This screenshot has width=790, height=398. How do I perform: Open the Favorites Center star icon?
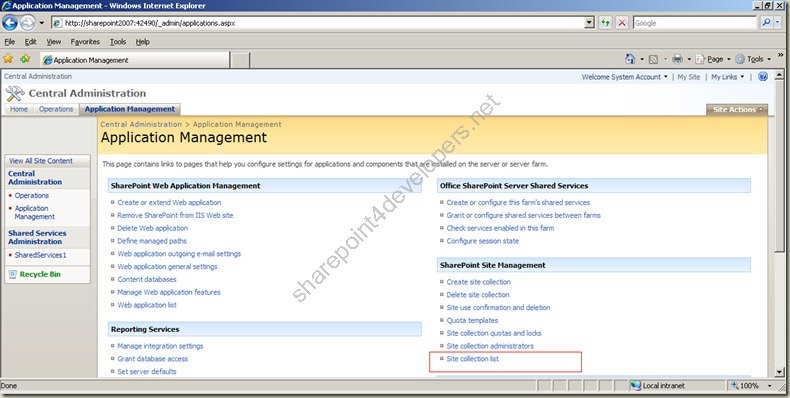[8, 59]
